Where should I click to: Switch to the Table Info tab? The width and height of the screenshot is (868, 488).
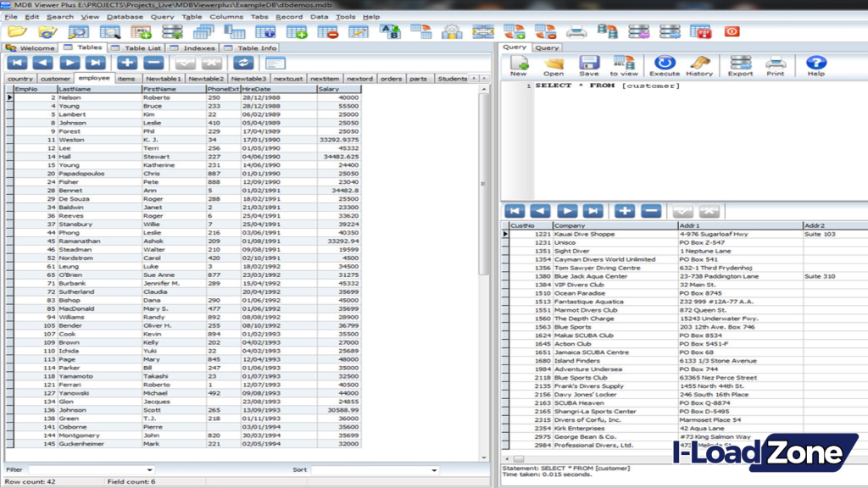click(256, 47)
